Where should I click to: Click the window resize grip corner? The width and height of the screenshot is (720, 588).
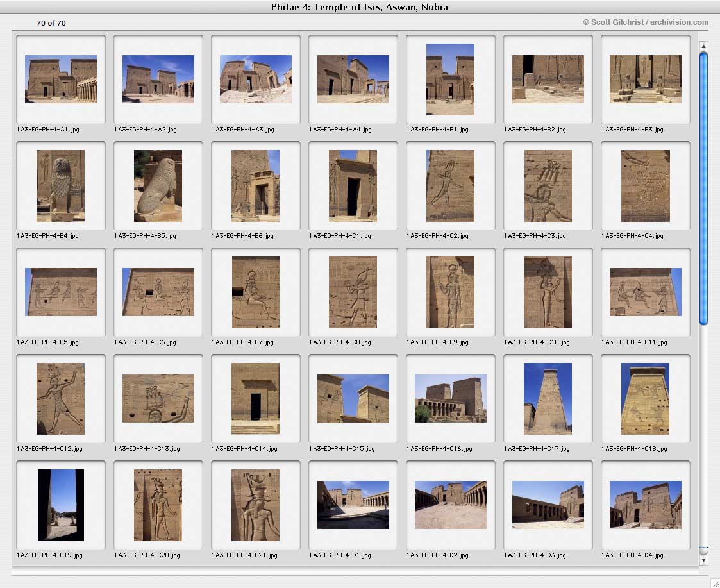715,583
